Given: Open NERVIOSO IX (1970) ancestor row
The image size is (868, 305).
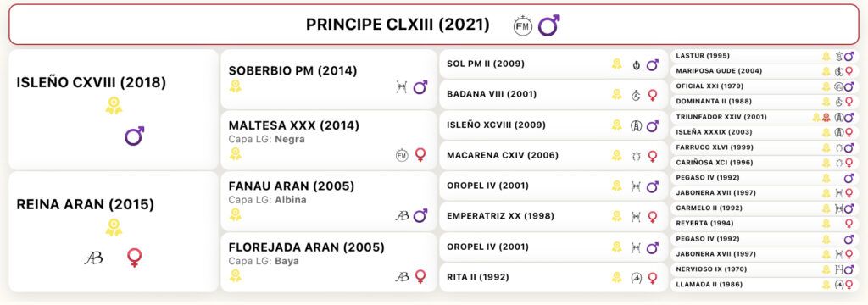Looking at the screenshot, I should point(764,269).
